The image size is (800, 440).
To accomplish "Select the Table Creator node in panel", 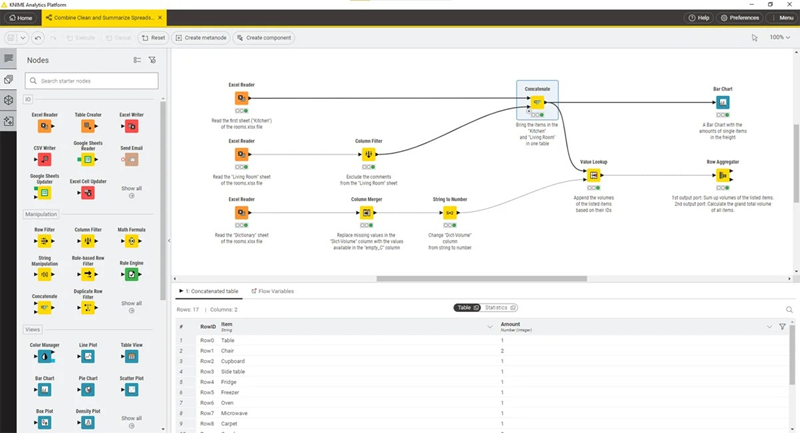I will (x=88, y=126).
